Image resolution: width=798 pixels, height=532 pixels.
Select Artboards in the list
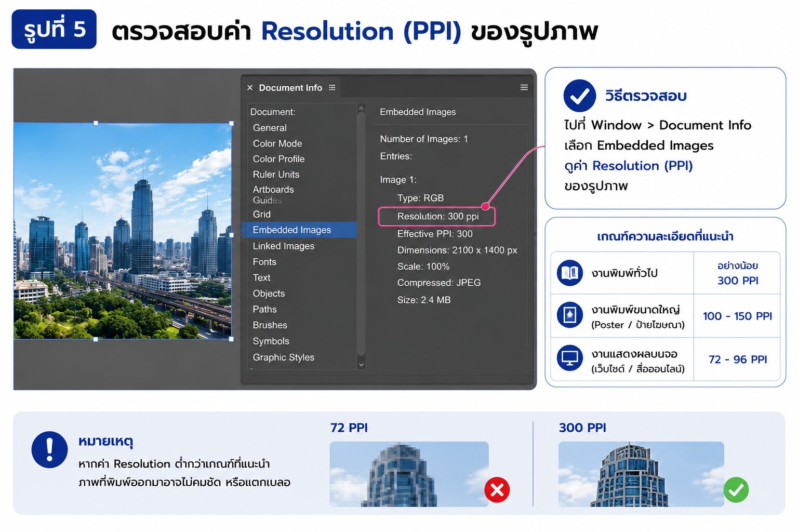[273, 190]
